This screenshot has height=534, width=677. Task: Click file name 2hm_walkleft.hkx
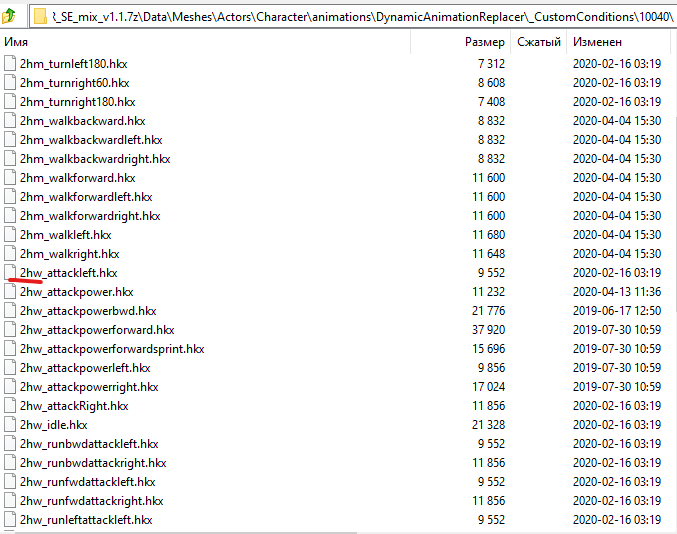(66, 235)
